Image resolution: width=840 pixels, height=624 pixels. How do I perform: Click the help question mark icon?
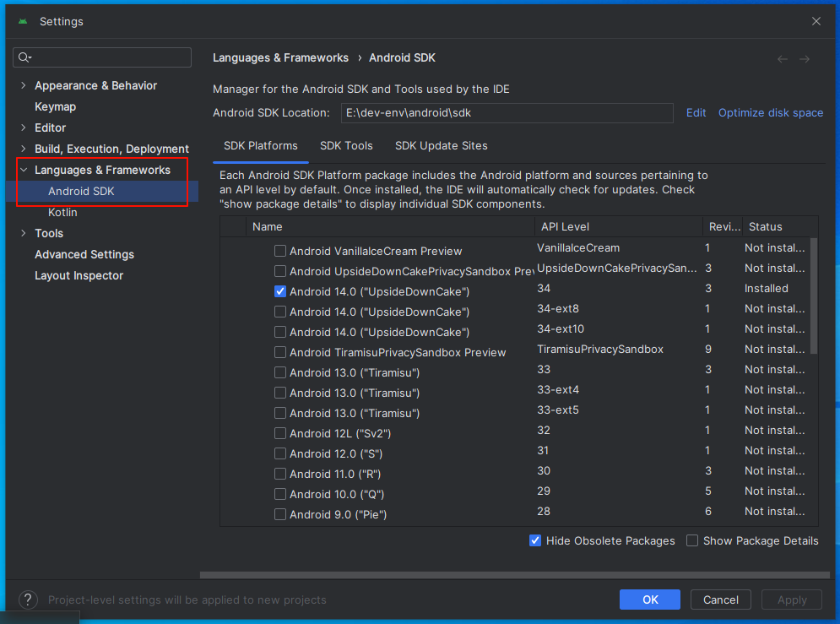(x=28, y=600)
